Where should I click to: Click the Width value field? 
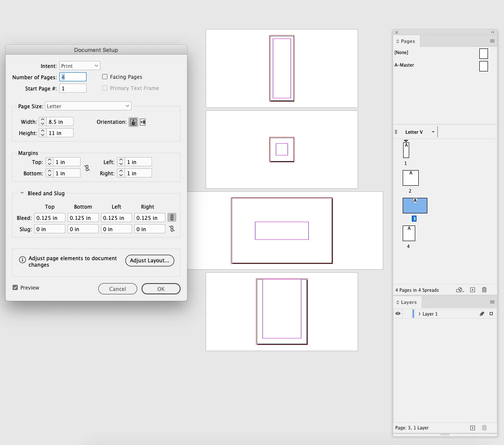[x=60, y=122]
